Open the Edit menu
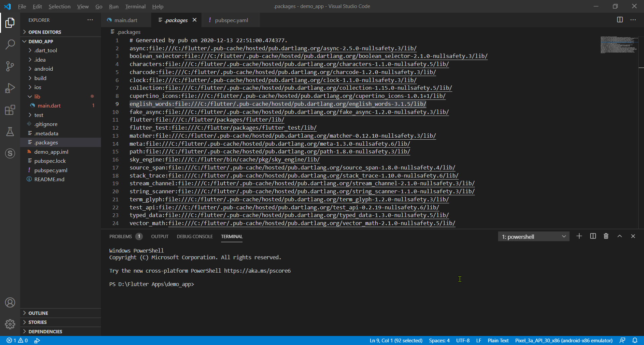This screenshot has height=345, width=644. 37,6
